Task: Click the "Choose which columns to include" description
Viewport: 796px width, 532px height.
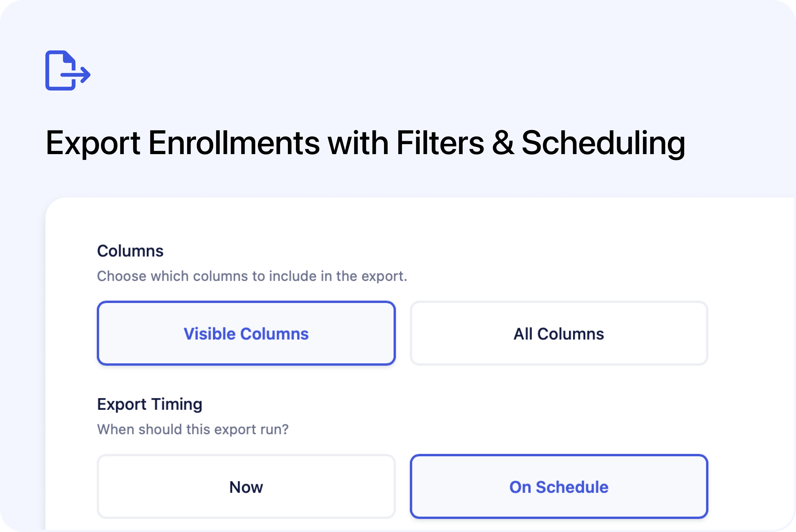Action: [252, 276]
